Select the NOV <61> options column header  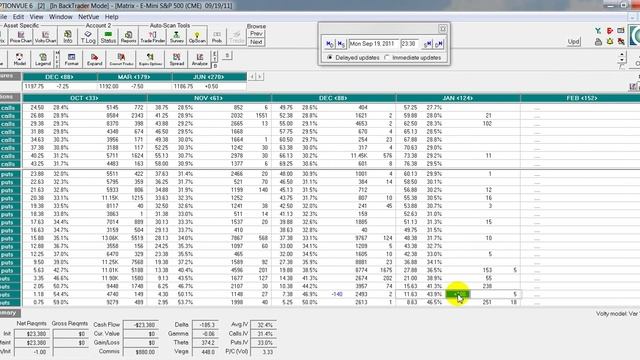[209, 98]
